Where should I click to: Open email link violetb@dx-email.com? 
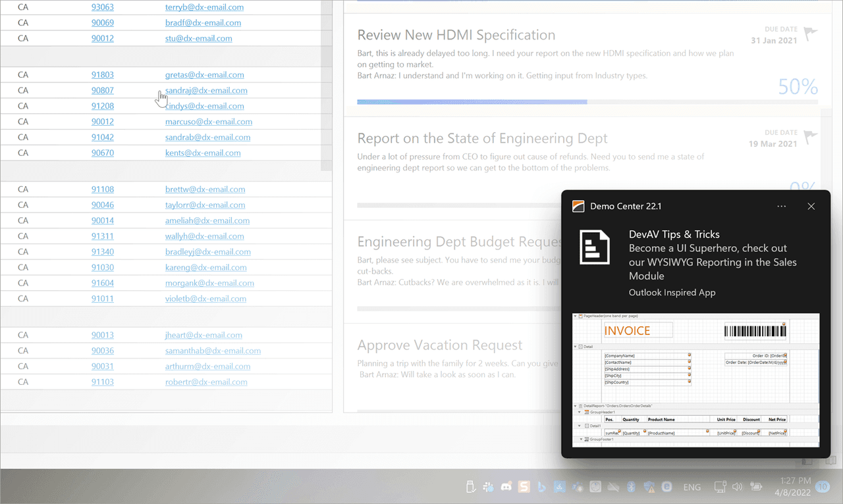205,298
